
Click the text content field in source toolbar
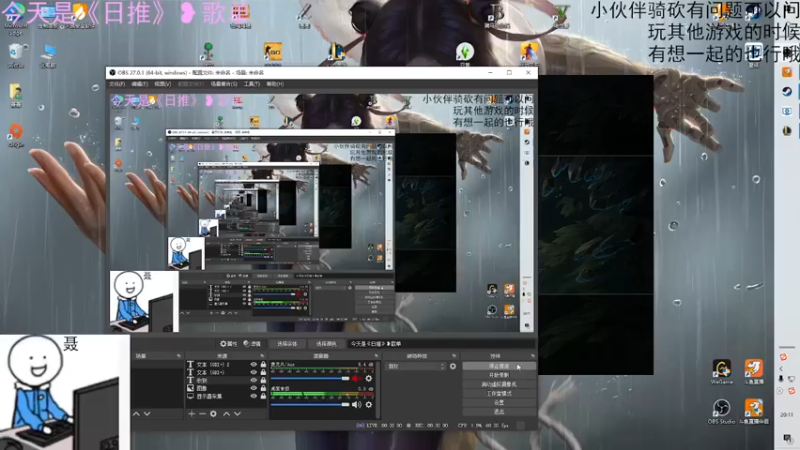(x=441, y=344)
